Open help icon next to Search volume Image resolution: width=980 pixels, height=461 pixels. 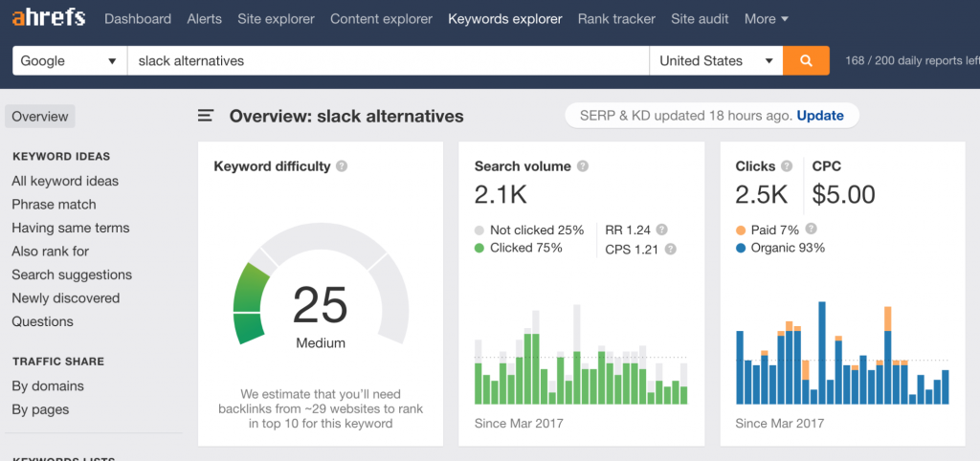coord(583,166)
